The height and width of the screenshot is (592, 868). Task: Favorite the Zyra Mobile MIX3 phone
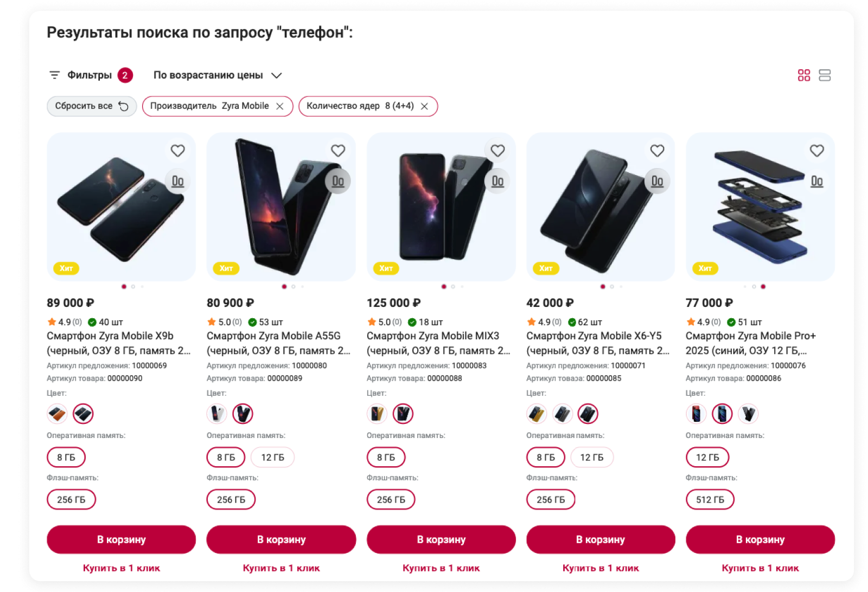[x=497, y=151]
